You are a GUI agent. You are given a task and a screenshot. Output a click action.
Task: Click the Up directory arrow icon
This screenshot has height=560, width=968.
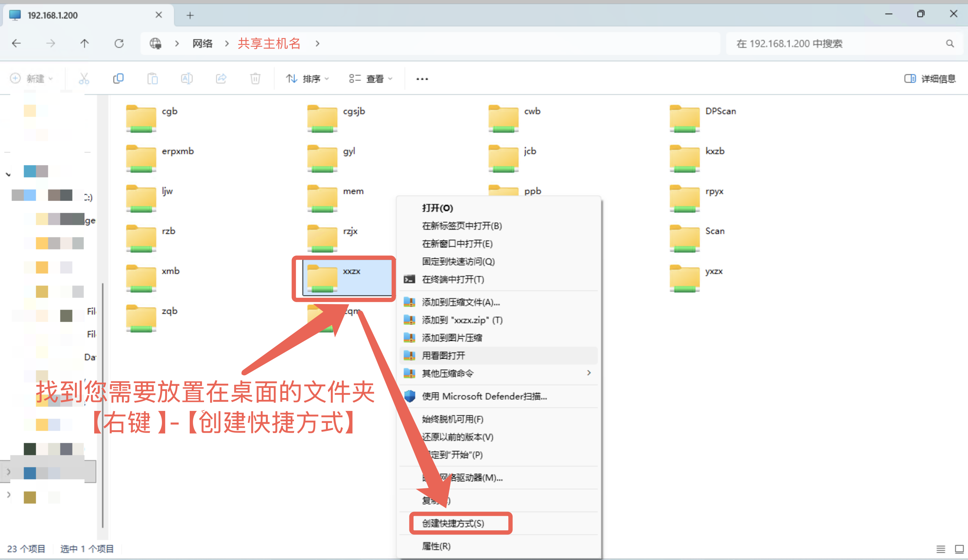85,44
